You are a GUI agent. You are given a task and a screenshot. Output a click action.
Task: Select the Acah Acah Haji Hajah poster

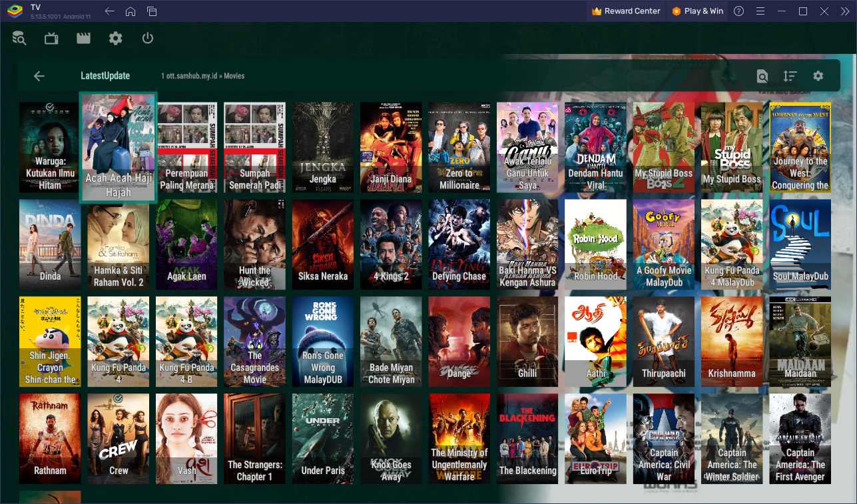tap(118, 147)
